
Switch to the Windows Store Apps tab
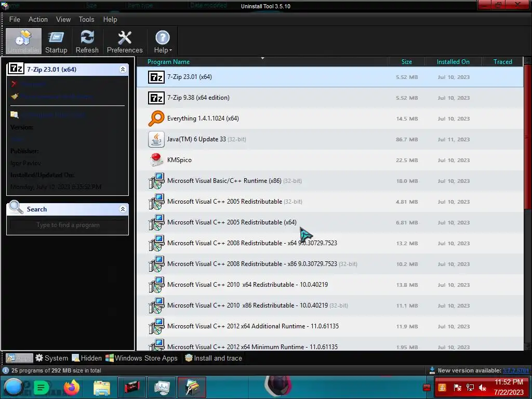click(141, 358)
